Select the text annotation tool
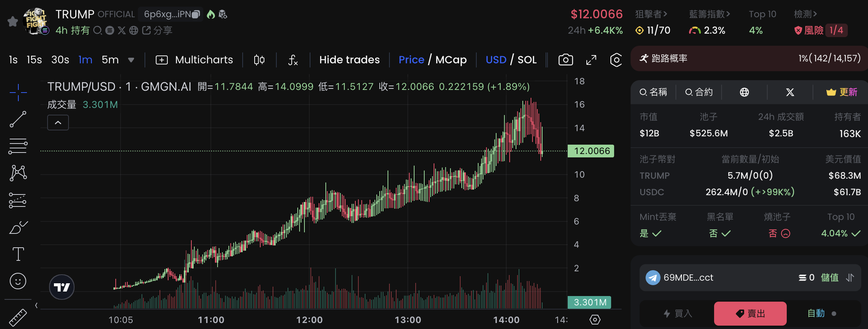The width and height of the screenshot is (868, 329). click(18, 254)
